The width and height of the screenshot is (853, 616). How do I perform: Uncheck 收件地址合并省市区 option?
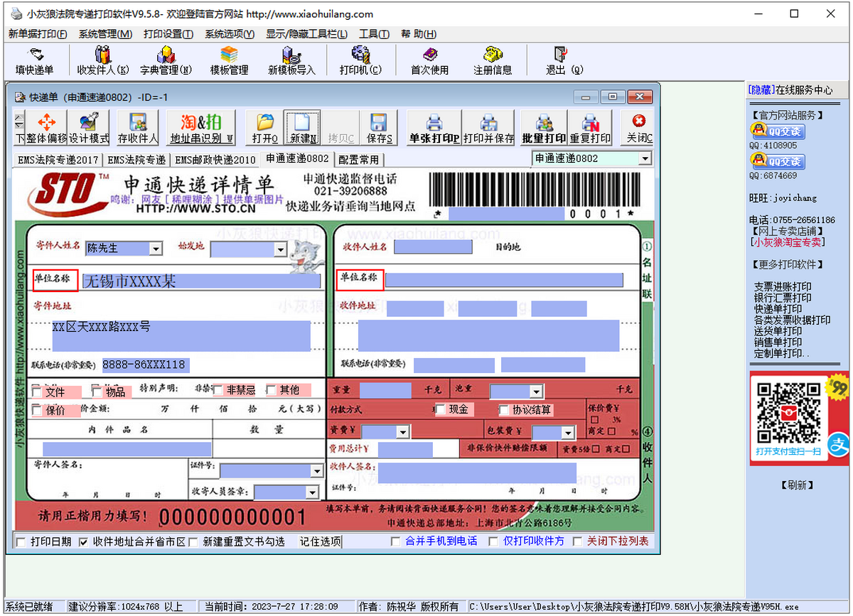coord(83,541)
